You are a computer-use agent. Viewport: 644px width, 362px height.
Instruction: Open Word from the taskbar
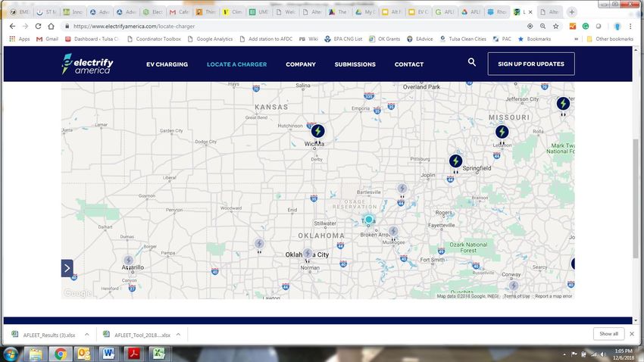tap(109, 354)
